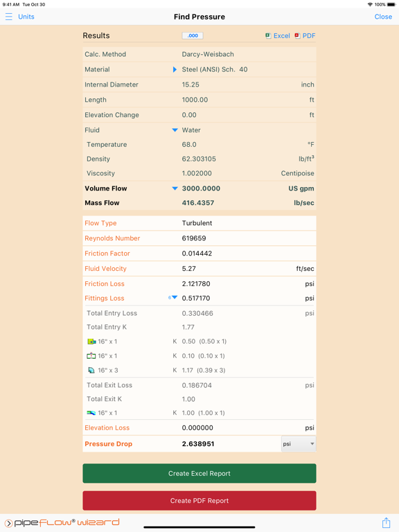Click Total Exit Loss value 0.186704
Viewport: 399px width, 532px height.
(197, 385)
